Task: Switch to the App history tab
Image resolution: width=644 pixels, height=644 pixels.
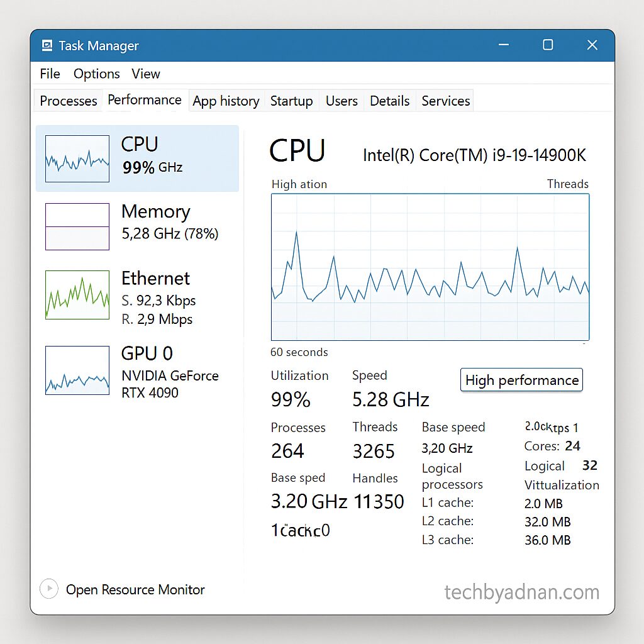Action: [x=226, y=100]
